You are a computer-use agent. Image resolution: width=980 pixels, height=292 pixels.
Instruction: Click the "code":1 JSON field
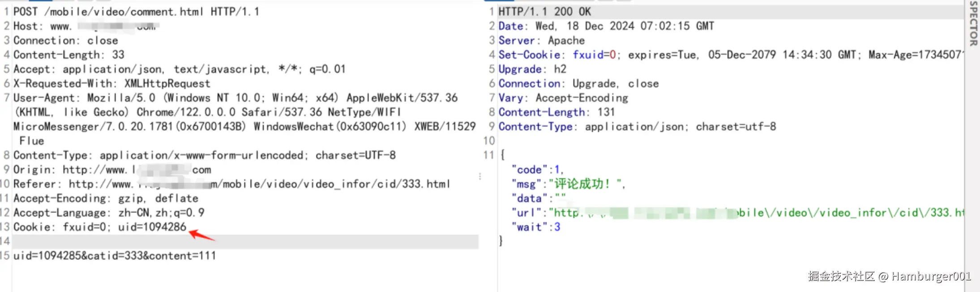(537, 170)
